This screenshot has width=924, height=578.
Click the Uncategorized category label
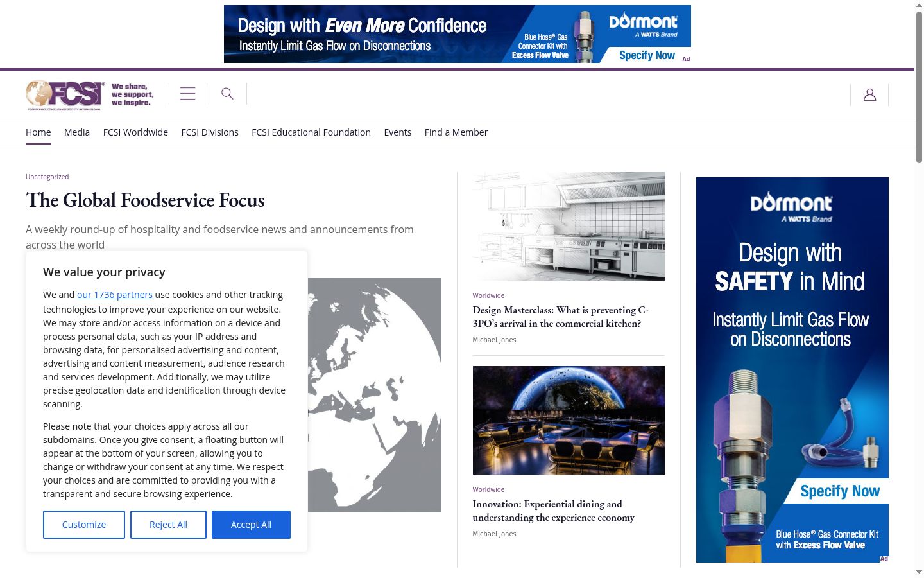[x=47, y=177]
